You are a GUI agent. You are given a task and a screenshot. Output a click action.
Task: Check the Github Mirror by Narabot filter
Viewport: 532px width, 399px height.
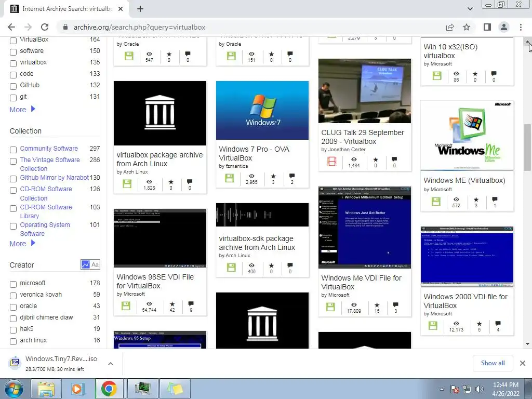[x=13, y=179]
